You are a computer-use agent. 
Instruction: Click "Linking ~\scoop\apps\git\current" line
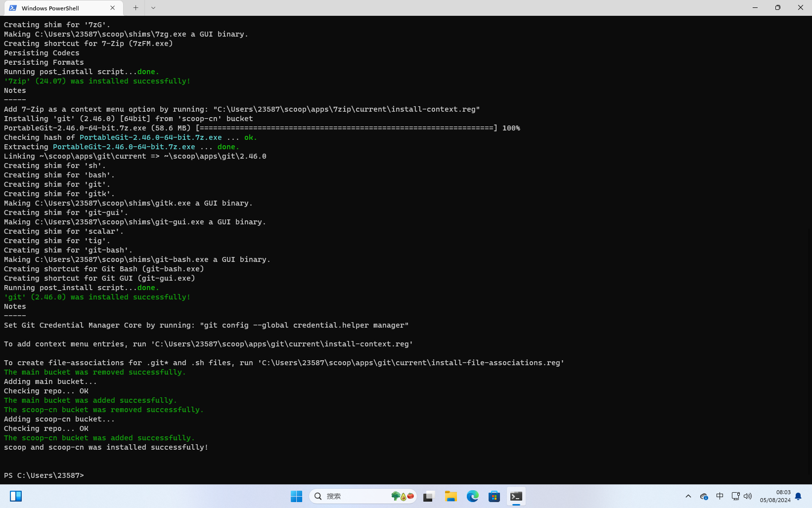click(x=135, y=156)
